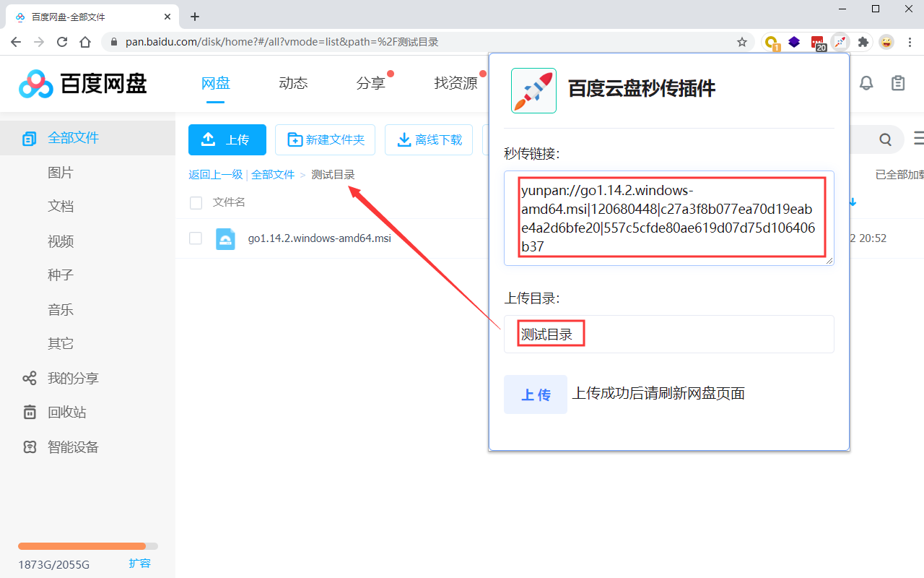Image resolution: width=924 pixels, height=578 pixels.
Task: Click the purple layered extension icon
Action: point(794,42)
